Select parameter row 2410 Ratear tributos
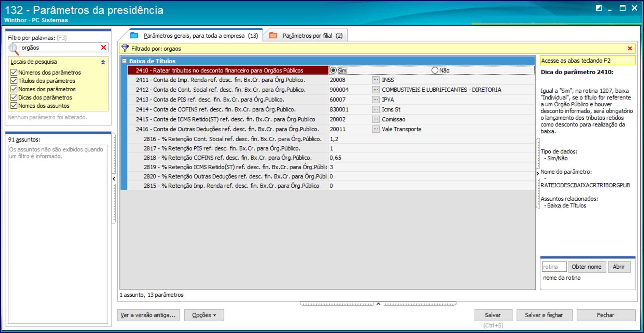The width and height of the screenshot is (644, 333). click(x=228, y=70)
